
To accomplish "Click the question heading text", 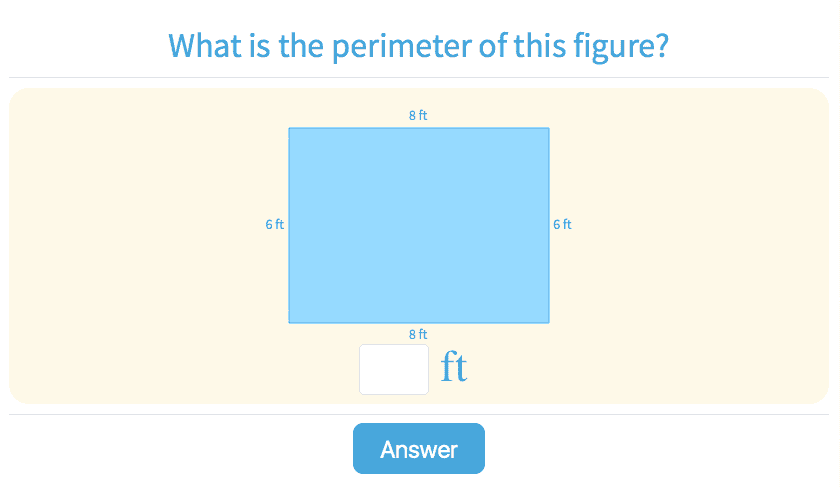I will (x=418, y=46).
